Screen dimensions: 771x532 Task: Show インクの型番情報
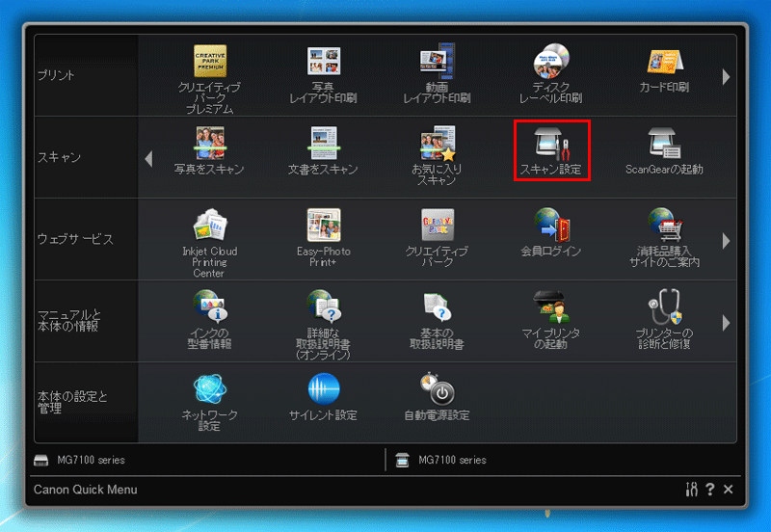click(210, 320)
